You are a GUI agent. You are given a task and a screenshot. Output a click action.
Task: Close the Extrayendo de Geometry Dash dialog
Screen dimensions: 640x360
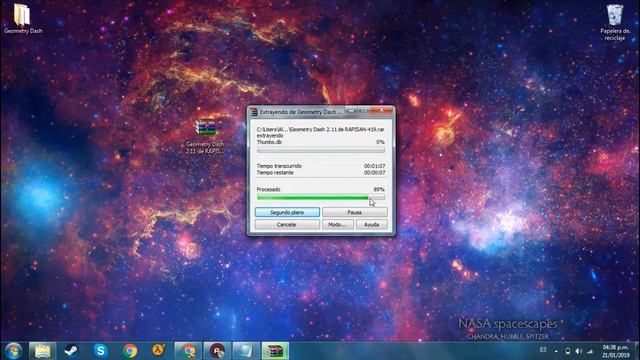click(382, 110)
